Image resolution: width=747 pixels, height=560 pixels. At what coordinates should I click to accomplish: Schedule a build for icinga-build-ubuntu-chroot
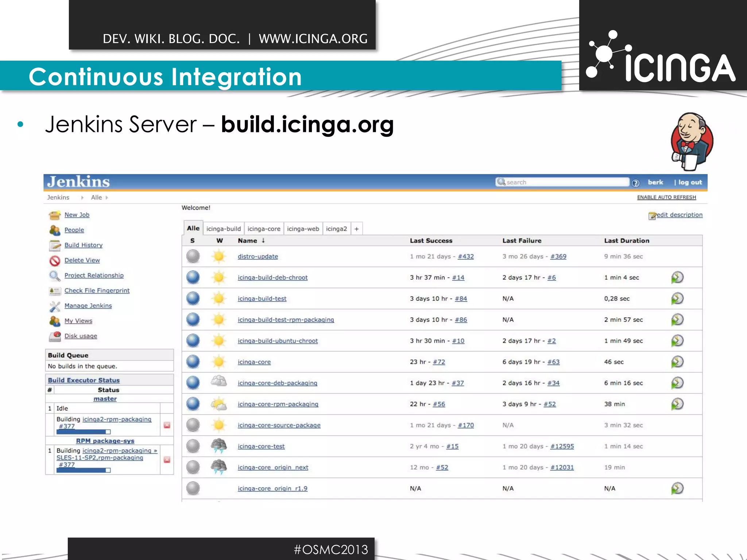677,341
